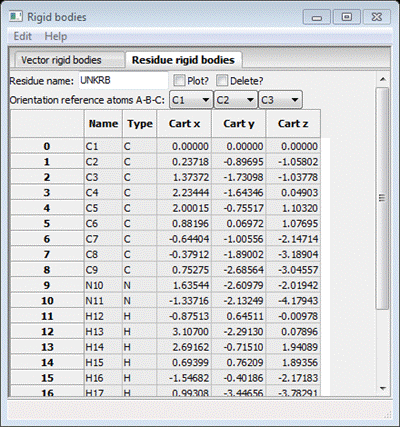Enable the Plot? checkbox
400x427 pixels.
coord(179,81)
